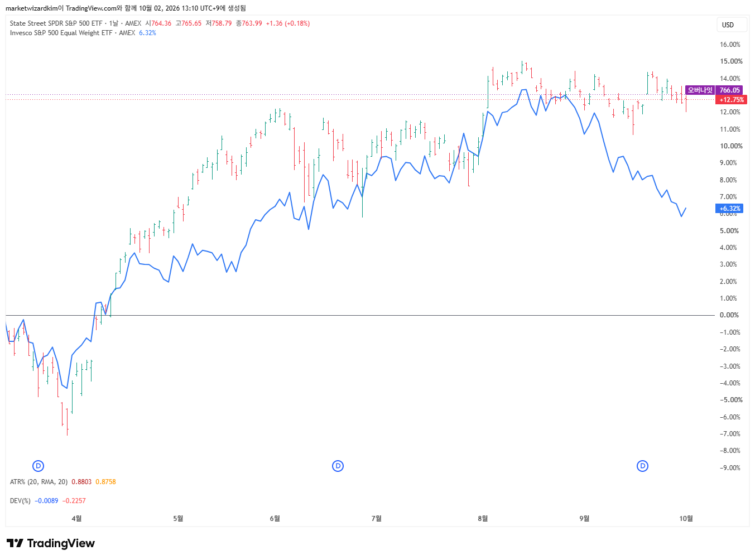Click the dividend D marker near late June
Screen dimensions: 755x560
(x=338, y=466)
